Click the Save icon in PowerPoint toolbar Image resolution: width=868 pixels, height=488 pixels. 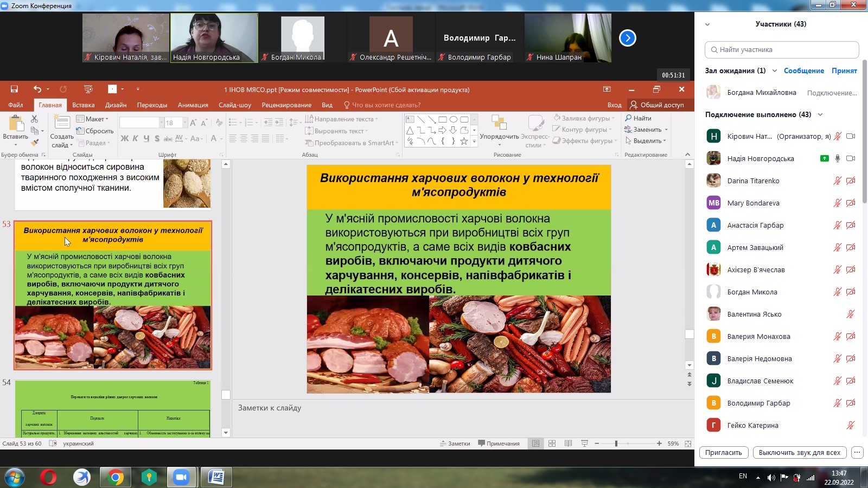click(14, 89)
